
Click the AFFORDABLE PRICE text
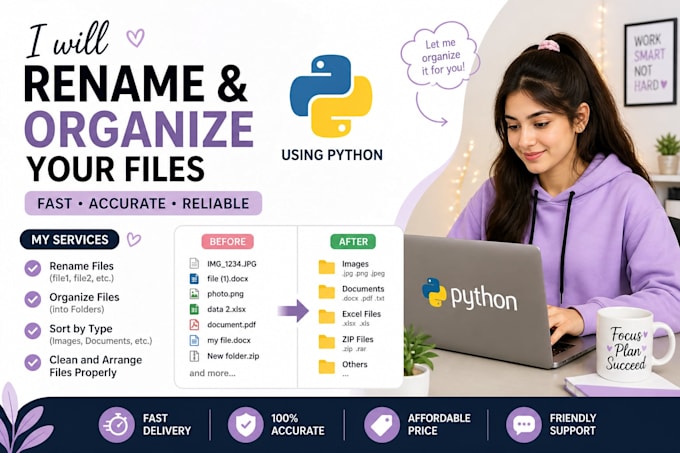[439, 424]
